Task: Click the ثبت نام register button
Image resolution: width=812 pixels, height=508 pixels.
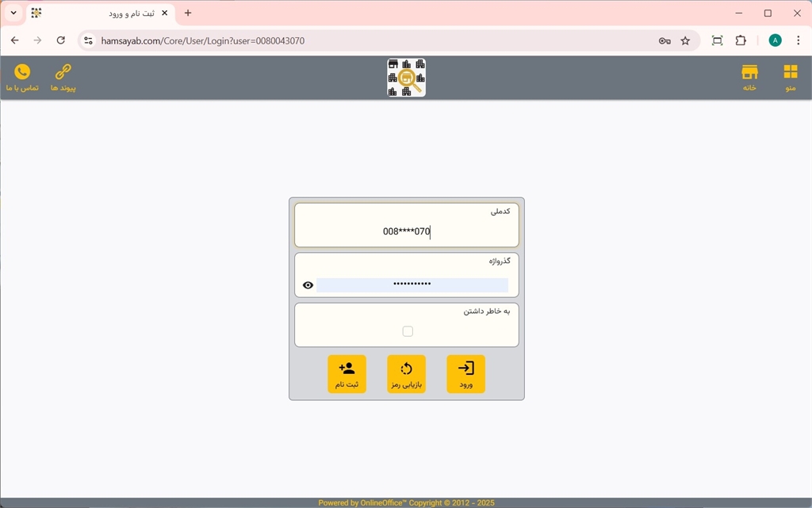Action: 347,374
